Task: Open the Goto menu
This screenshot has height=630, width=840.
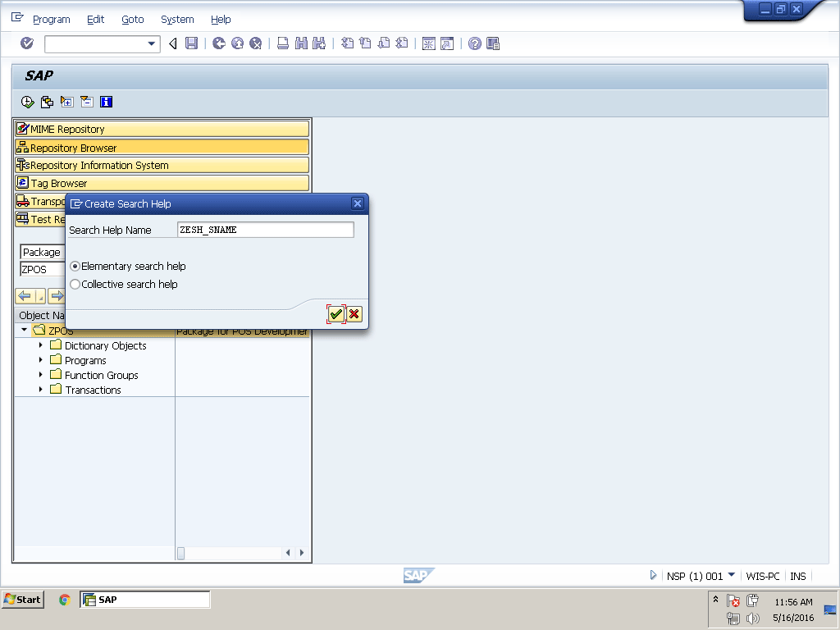Action: coord(132,19)
